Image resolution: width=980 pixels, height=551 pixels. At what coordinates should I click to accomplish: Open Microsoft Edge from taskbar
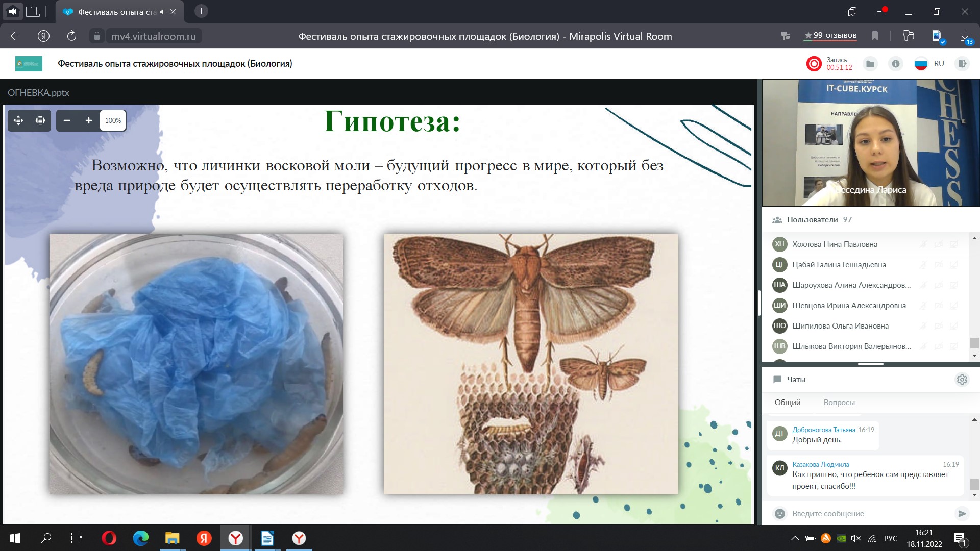coord(141,538)
